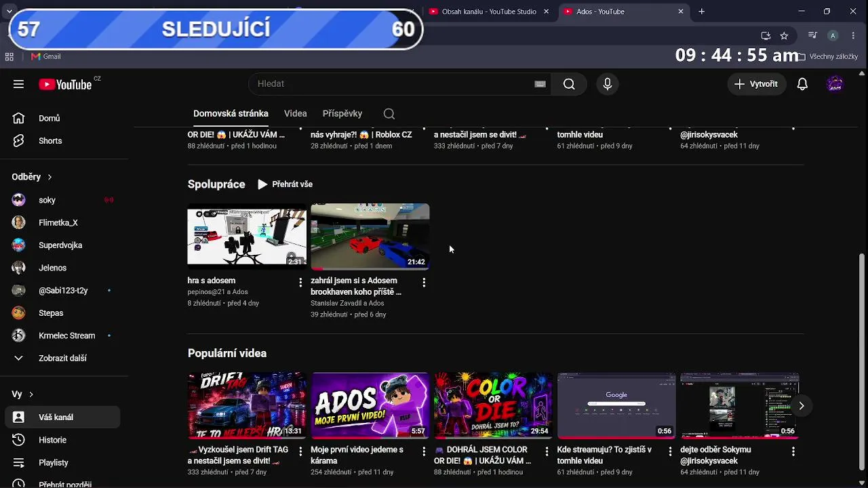This screenshot has width=868, height=488.
Task: Open the ADOS 'Moje první video' thumbnail
Action: point(370,405)
